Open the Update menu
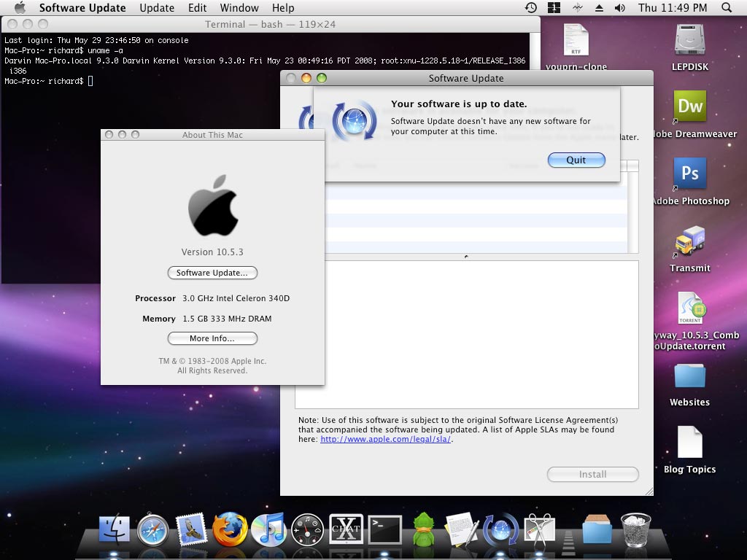This screenshot has height=560, width=747. pyautogui.click(x=157, y=7)
